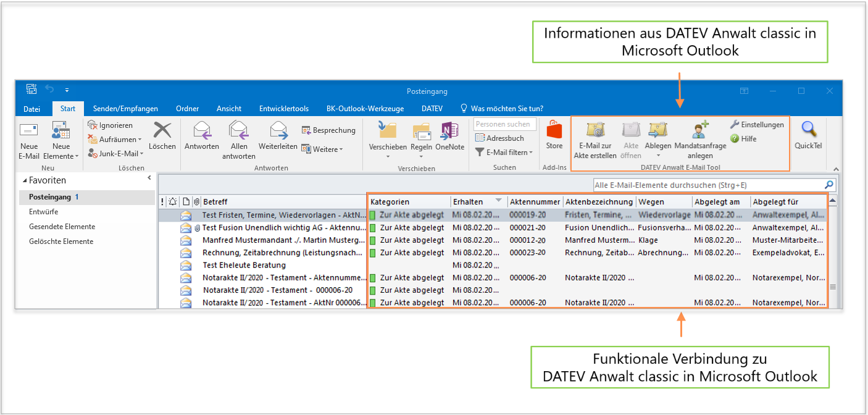Click the Löschen X icon

162,130
